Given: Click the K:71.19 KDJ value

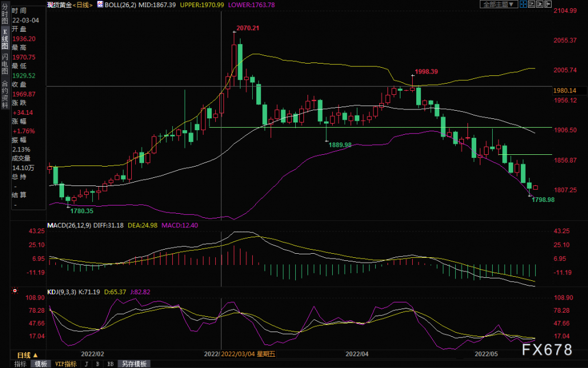Looking at the screenshot, I should [89, 292].
